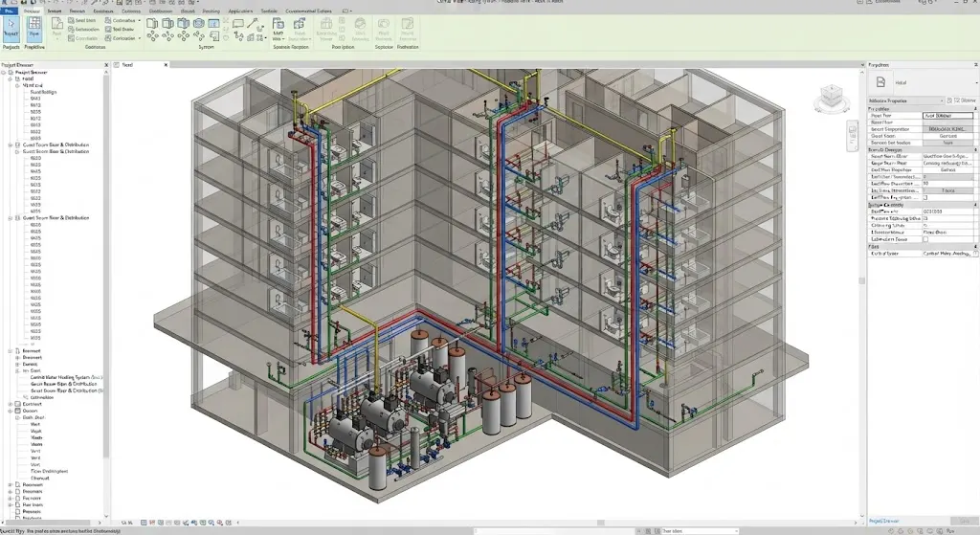This screenshot has width=980, height=535.
Task: Open the blue File tab
Action: coord(9,11)
